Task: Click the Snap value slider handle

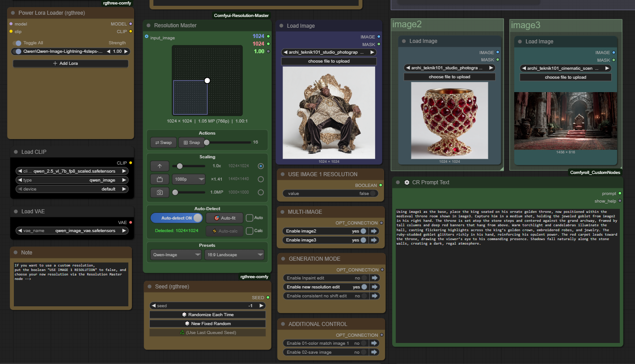Action: point(207,143)
